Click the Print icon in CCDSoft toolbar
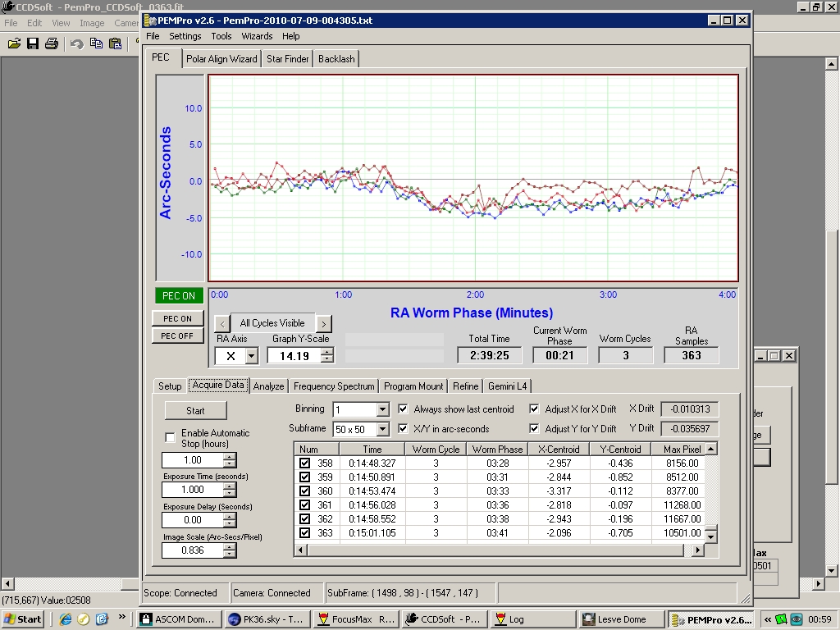This screenshot has width=840, height=630. 52,43
